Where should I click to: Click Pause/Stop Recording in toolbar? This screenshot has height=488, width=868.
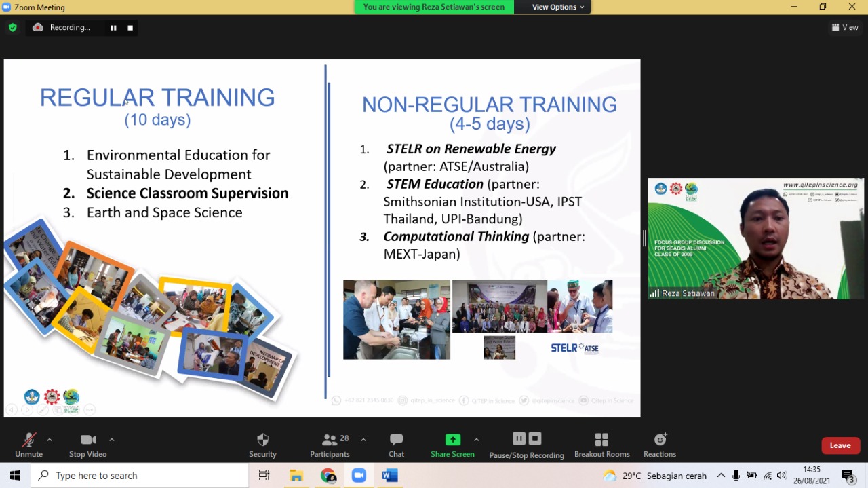[526, 445]
